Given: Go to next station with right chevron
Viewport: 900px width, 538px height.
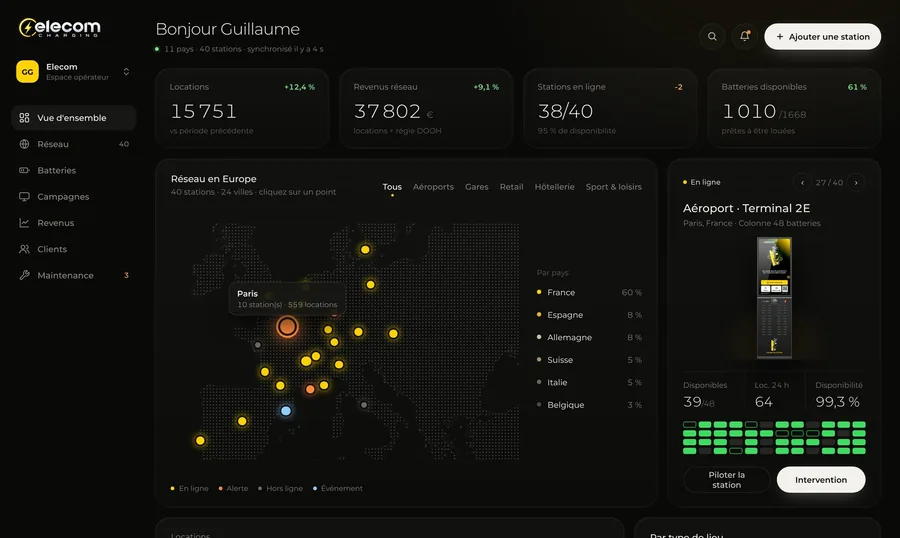Looking at the screenshot, I should coord(856,183).
